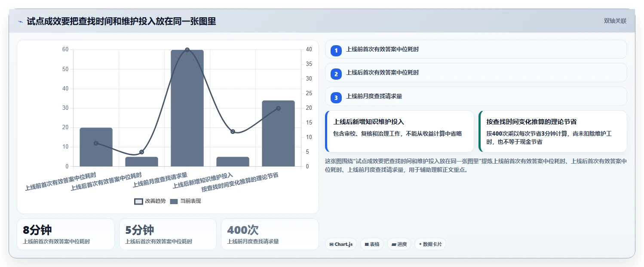Select list row 上线后首次有效答案中位耗时
Viewport: 644px width, 267px height.
476,72
